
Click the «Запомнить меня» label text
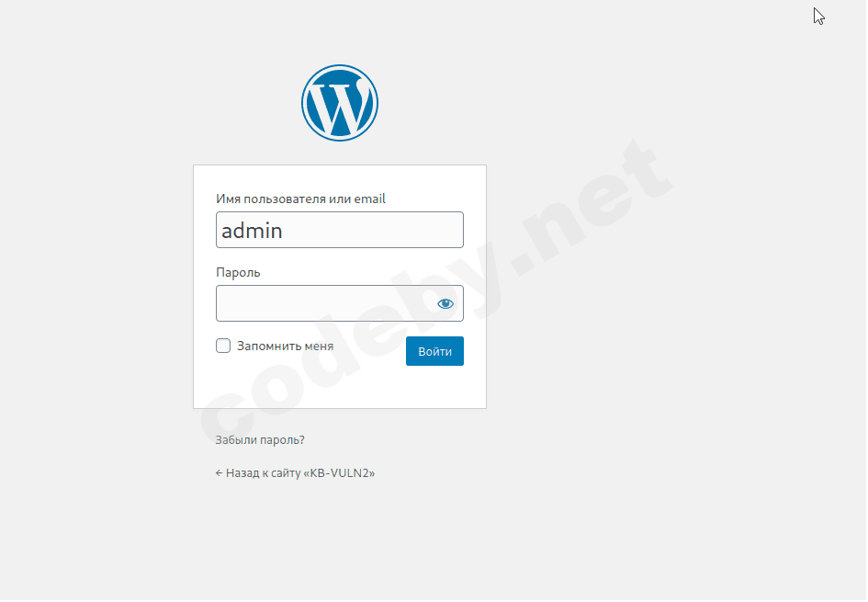[x=285, y=346]
